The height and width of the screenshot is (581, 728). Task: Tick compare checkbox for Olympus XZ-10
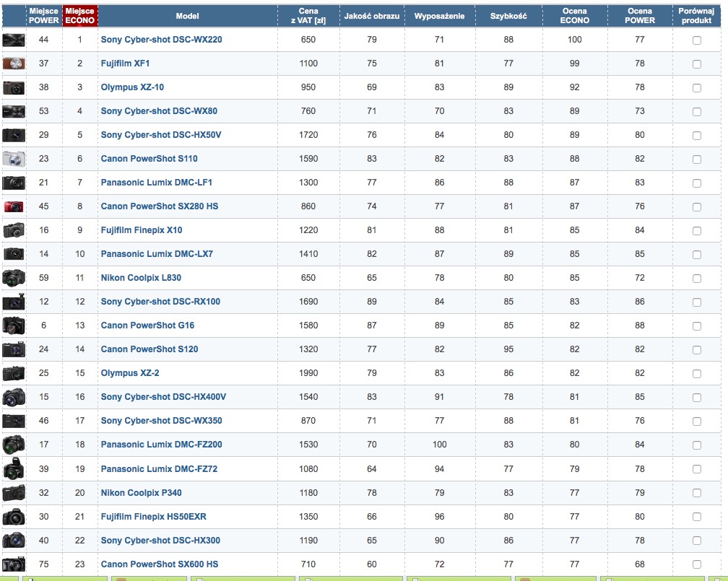696,88
